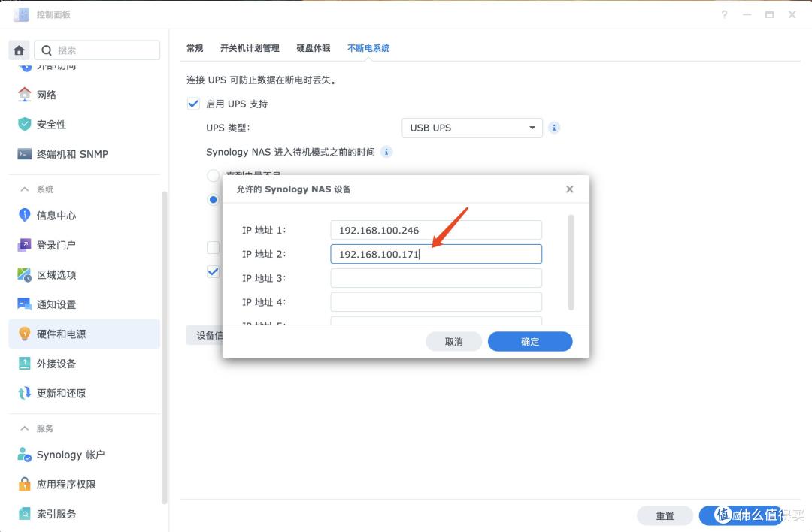Image resolution: width=812 pixels, height=532 pixels.
Task: Close the 允许的 Synology NAS 设备 dialog
Action: tap(570, 189)
